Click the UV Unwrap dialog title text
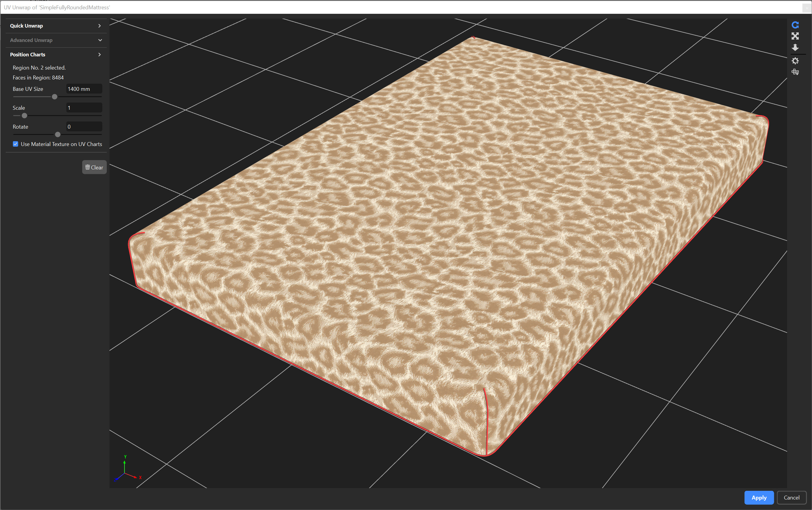 tap(57, 7)
